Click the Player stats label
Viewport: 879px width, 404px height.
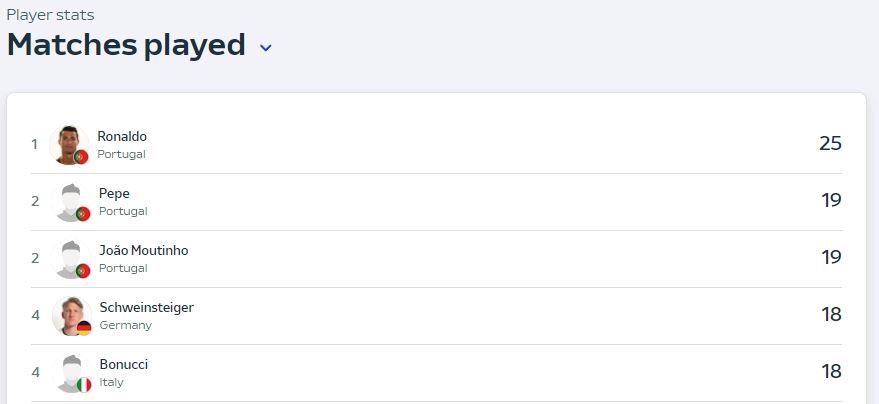50,15
